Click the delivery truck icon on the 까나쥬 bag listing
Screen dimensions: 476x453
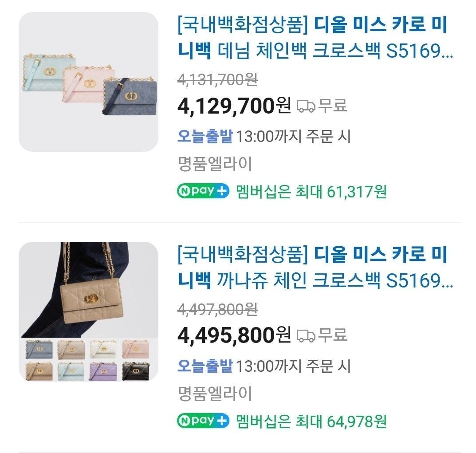[306, 335]
